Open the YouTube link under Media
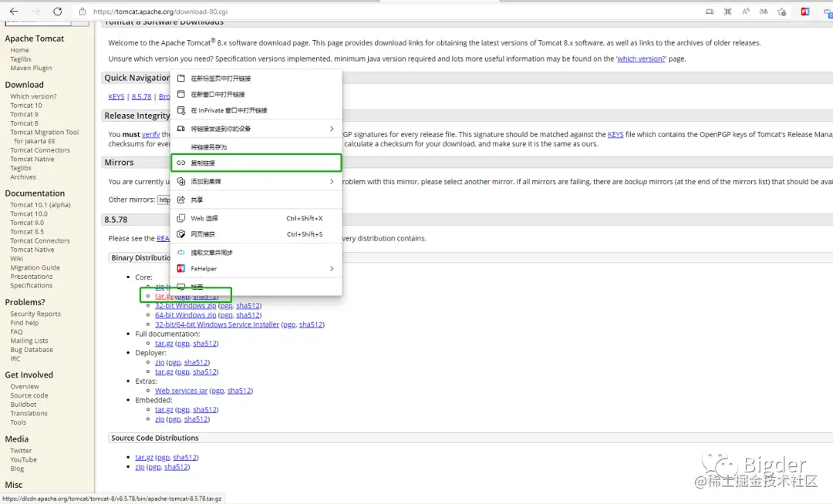 pos(23,459)
